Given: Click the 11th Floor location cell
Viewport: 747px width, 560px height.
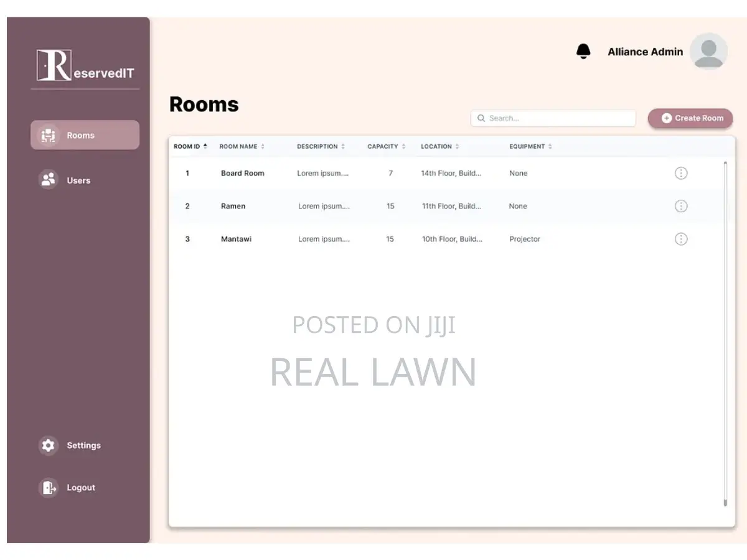Looking at the screenshot, I should pyautogui.click(x=452, y=206).
